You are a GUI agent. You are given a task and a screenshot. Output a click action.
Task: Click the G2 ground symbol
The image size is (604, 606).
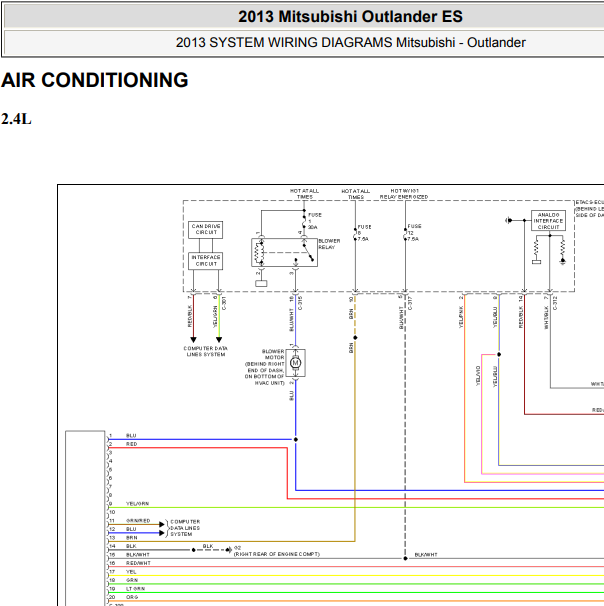229,550
